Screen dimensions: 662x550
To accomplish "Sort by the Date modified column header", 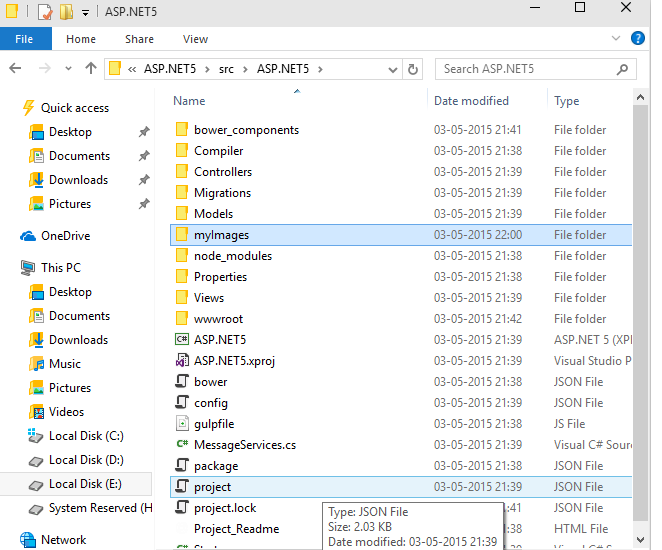I will coord(471,101).
